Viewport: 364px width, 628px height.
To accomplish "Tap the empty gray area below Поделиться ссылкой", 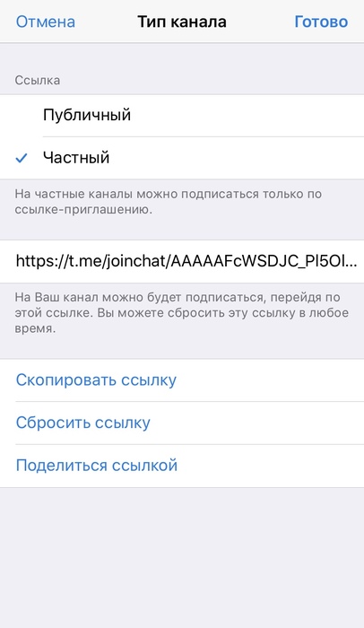I will (182, 557).
